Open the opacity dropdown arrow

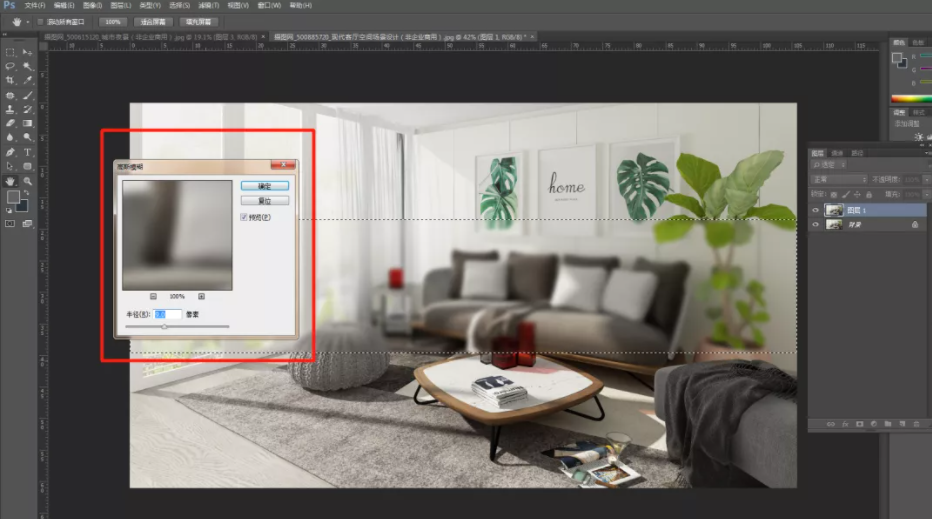click(925, 180)
